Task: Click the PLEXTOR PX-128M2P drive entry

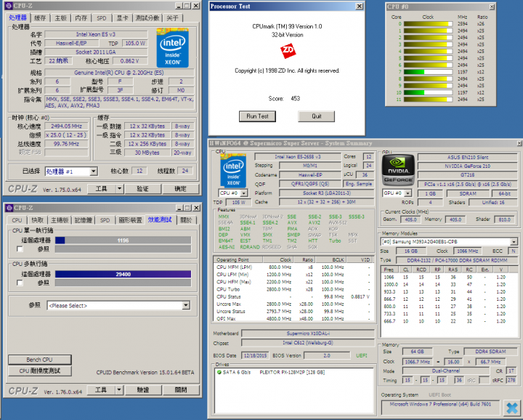Action: 292,372
